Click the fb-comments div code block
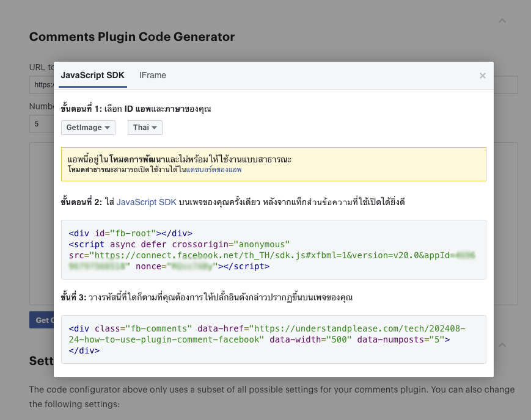Screen dimensions: 531x420 point(274,339)
